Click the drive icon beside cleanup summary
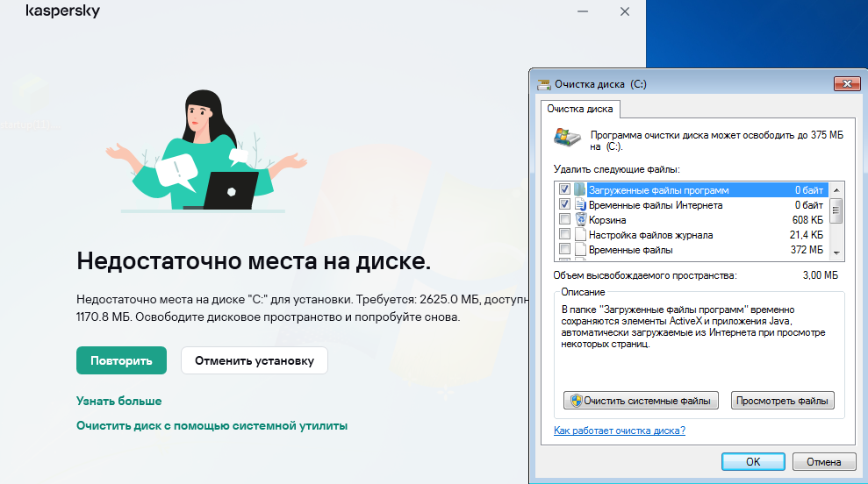This screenshot has height=484, width=868. coord(568,137)
